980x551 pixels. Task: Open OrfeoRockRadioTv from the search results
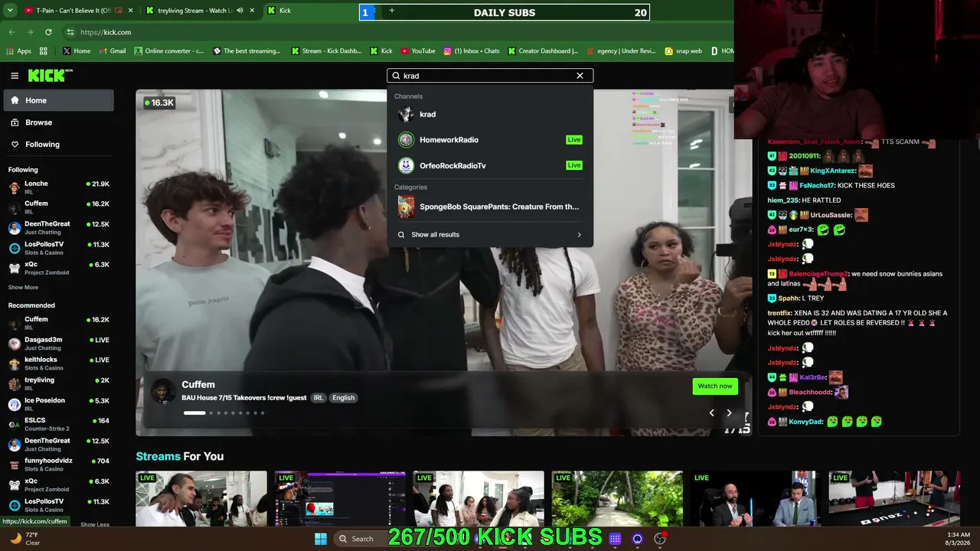(490, 165)
